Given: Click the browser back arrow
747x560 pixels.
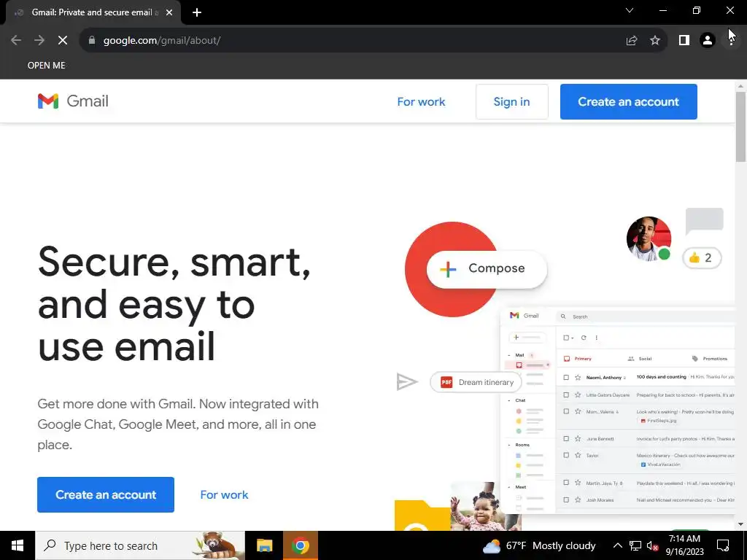Looking at the screenshot, I should [x=16, y=41].
